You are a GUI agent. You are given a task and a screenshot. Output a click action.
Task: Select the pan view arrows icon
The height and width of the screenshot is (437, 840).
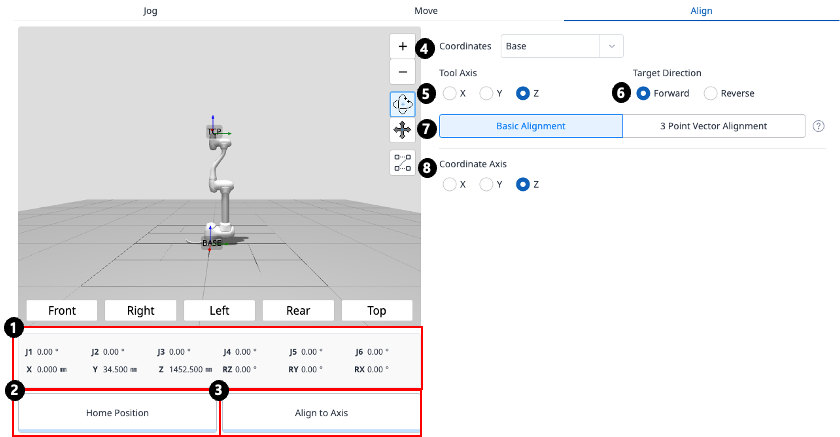(402, 130)
